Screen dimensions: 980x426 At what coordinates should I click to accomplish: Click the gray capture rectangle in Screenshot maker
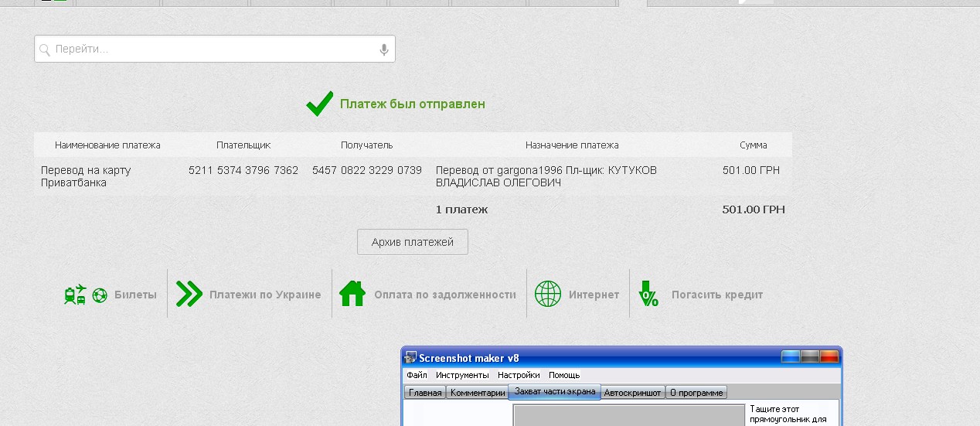630,415
